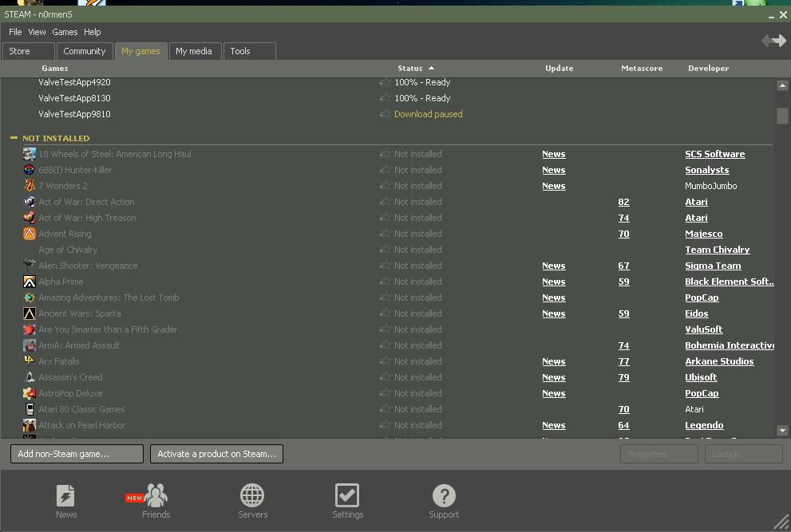Click the 18 Wheels of Steel game icon
This screenshot has height=532, width=791.
[x=30, y=154]
